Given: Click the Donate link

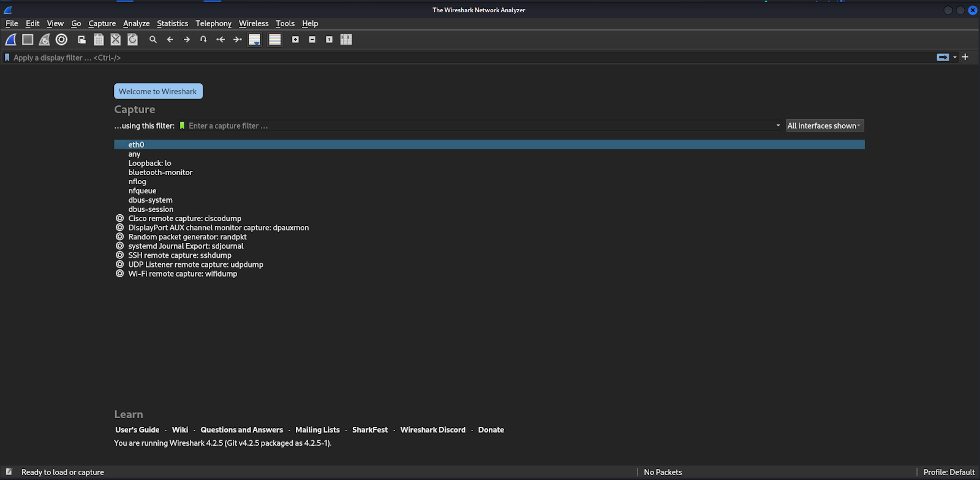Looking at the screenshot, I should (x=491, y=430).
